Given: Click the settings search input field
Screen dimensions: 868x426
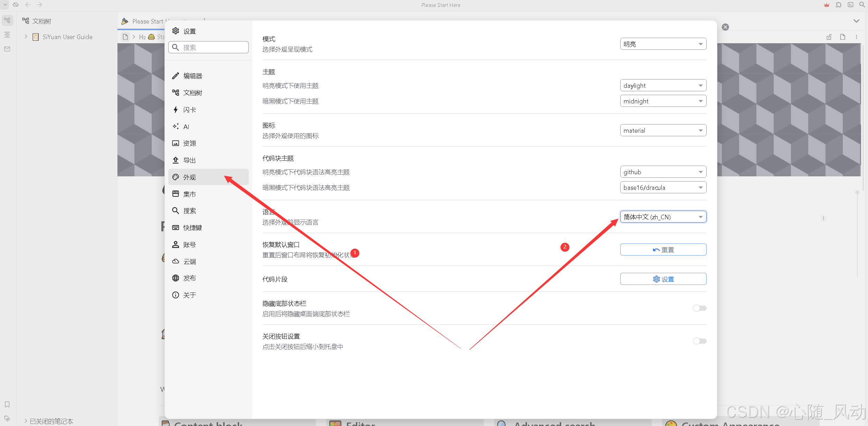Looking at the screenshot, I should click(x=214, y=47).
